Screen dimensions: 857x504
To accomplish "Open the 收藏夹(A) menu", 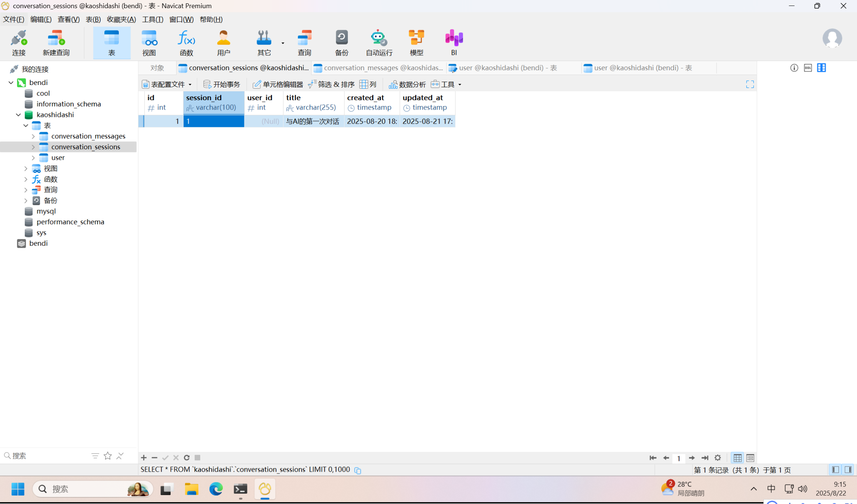I will [x=121, y=20].
